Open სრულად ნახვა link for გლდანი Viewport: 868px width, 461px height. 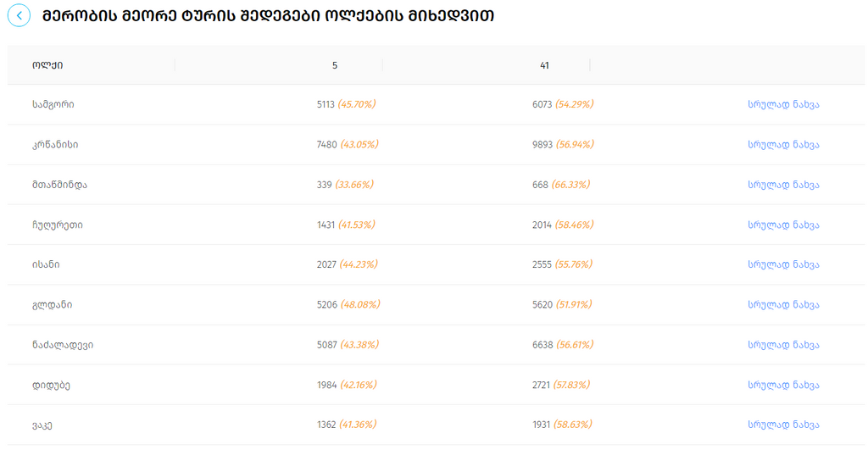click(x=783, y=305)
